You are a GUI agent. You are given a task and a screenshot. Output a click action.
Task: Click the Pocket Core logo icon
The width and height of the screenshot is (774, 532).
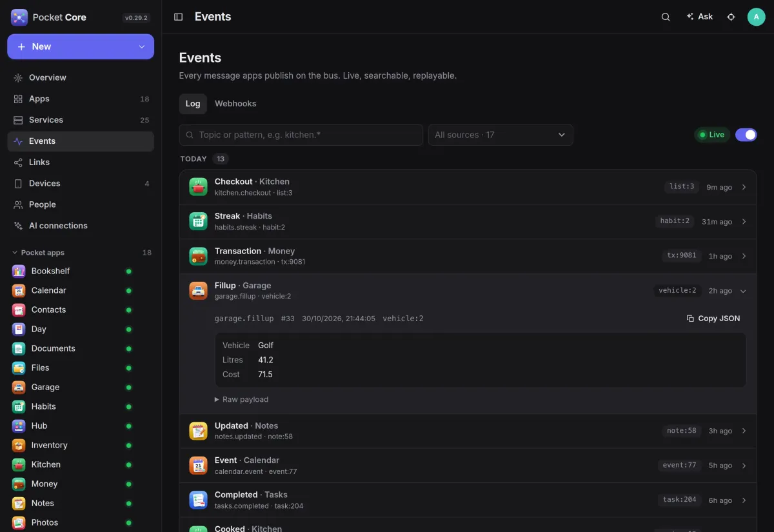coord(19,17)
